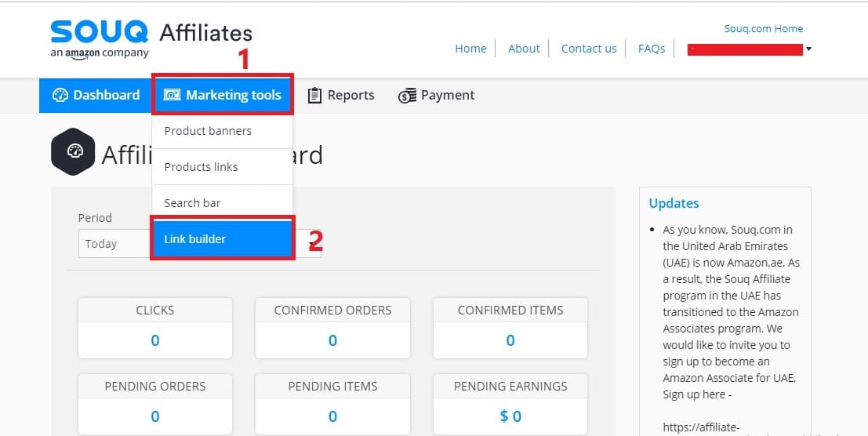Click the PENDING EARNINGS card header
The image size is (868, 436).
510,386
